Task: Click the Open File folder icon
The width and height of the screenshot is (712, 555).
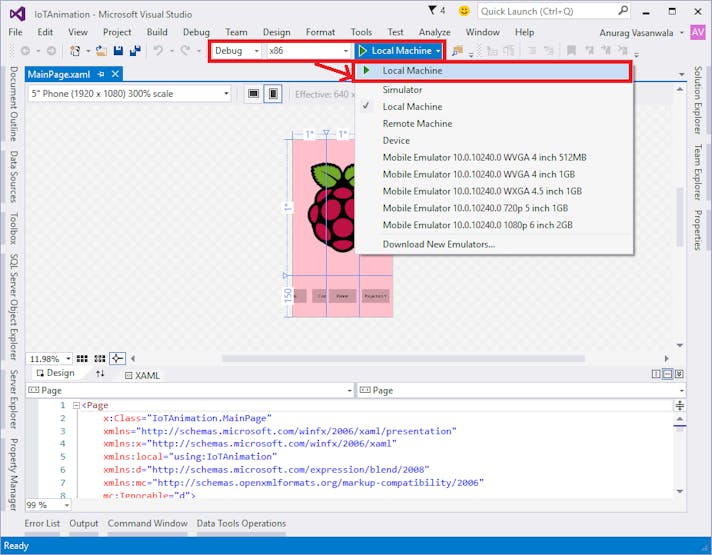Action: (101, 51)
